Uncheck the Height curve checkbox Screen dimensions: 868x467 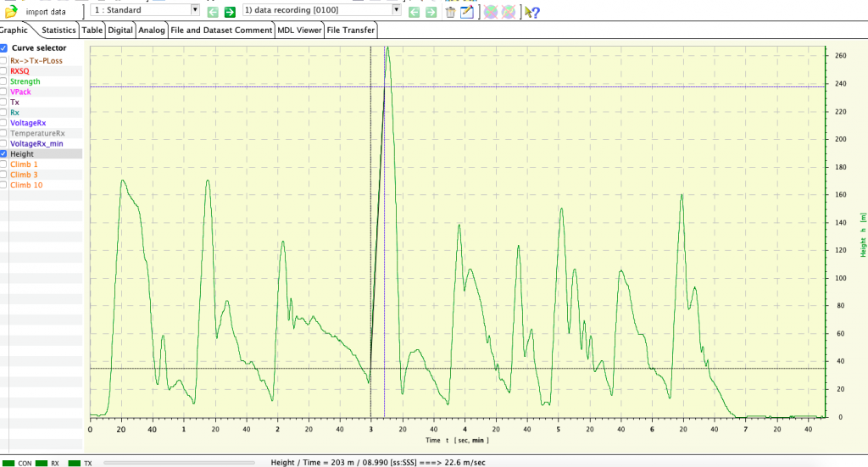pyautogui.click(x=4, y=154)
